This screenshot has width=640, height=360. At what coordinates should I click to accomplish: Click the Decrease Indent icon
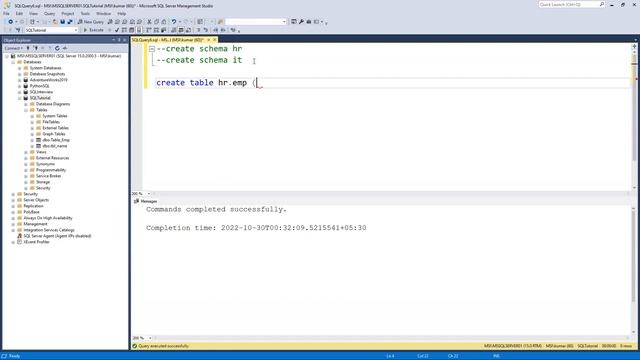click(216, 30)
